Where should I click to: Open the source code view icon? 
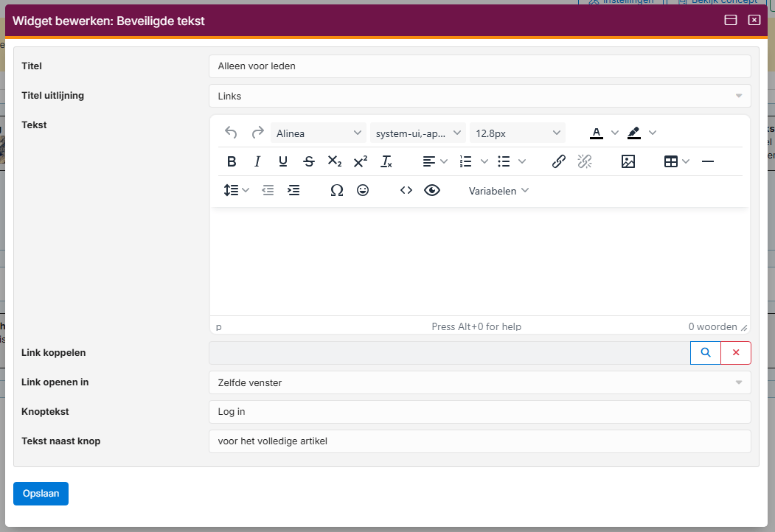(406, 190)
